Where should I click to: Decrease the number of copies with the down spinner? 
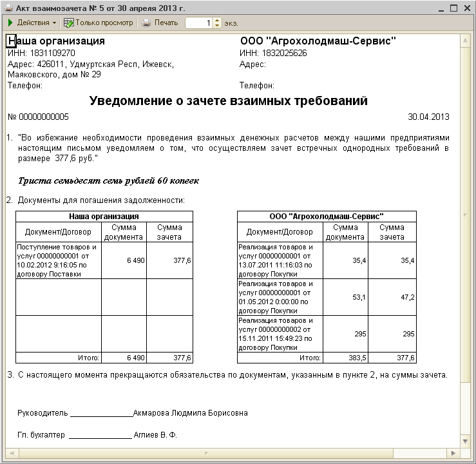click(x=217, y=26)
